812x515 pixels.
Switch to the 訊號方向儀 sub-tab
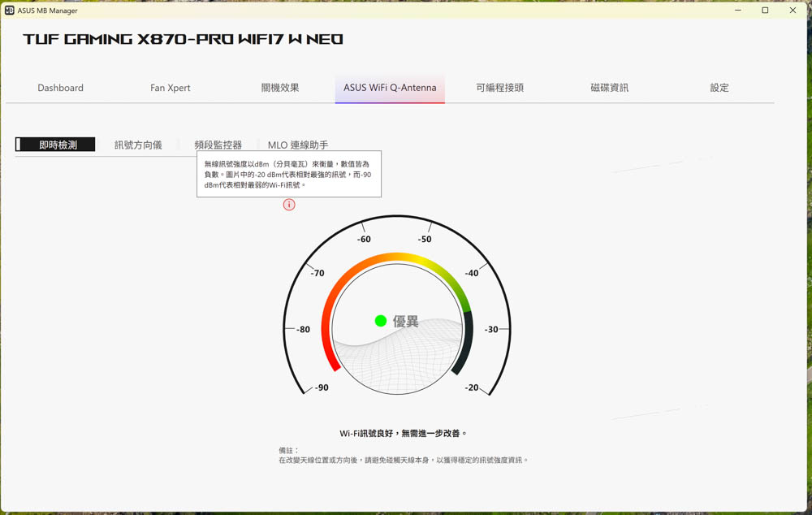[138, 145]
